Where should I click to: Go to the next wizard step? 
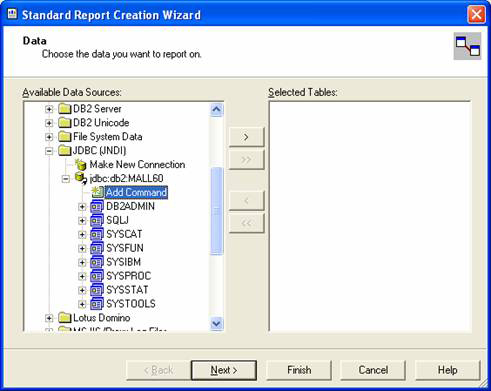(224, 370)
